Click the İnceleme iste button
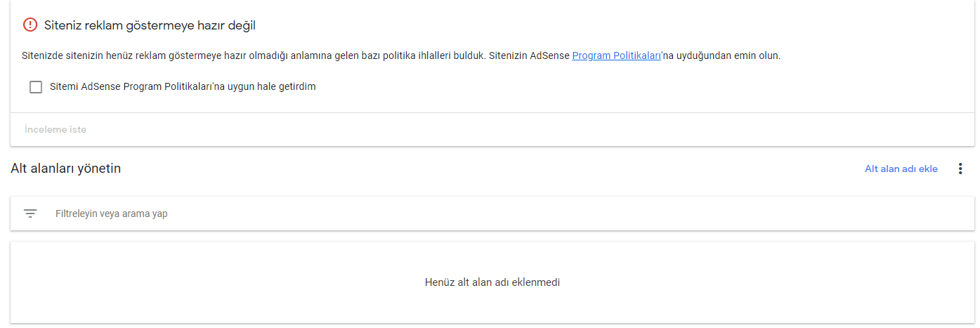 (55, 130)
